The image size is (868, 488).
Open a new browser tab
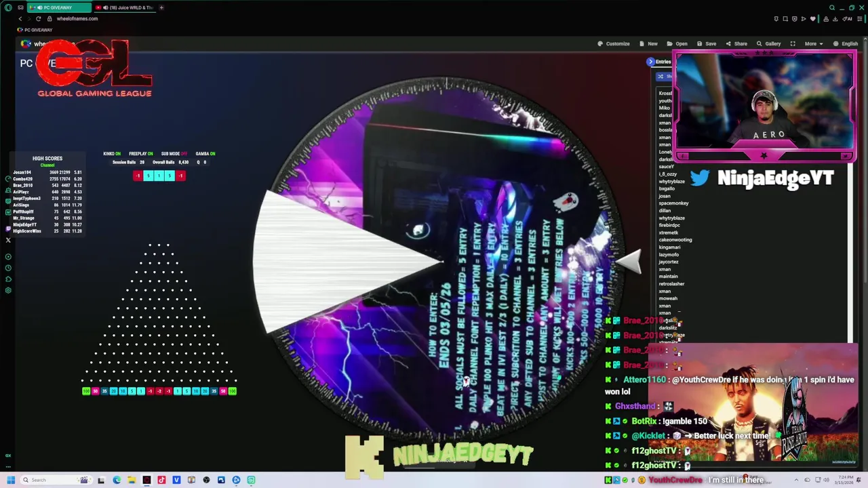tap(161, 7)
